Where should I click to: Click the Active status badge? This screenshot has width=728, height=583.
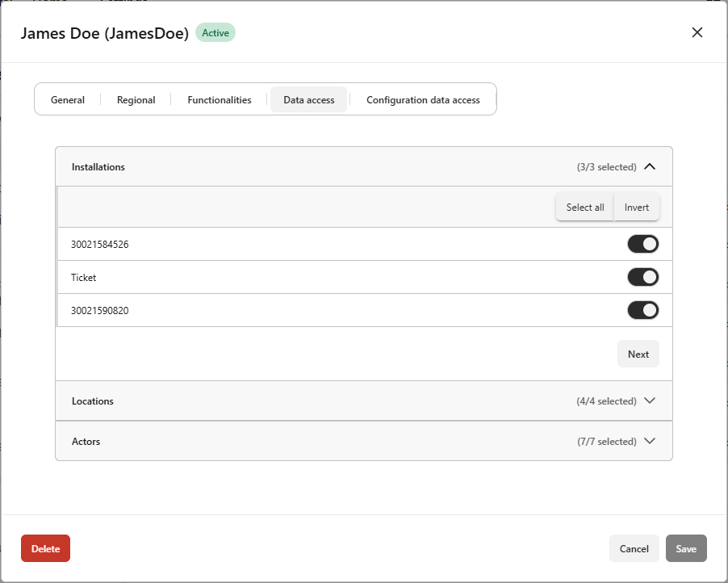[215, 33]
